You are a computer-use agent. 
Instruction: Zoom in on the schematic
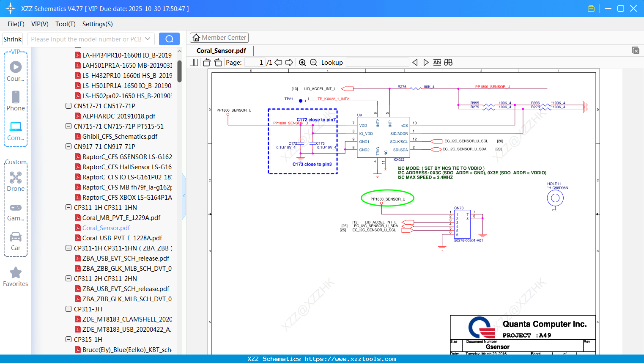point(302,62)
